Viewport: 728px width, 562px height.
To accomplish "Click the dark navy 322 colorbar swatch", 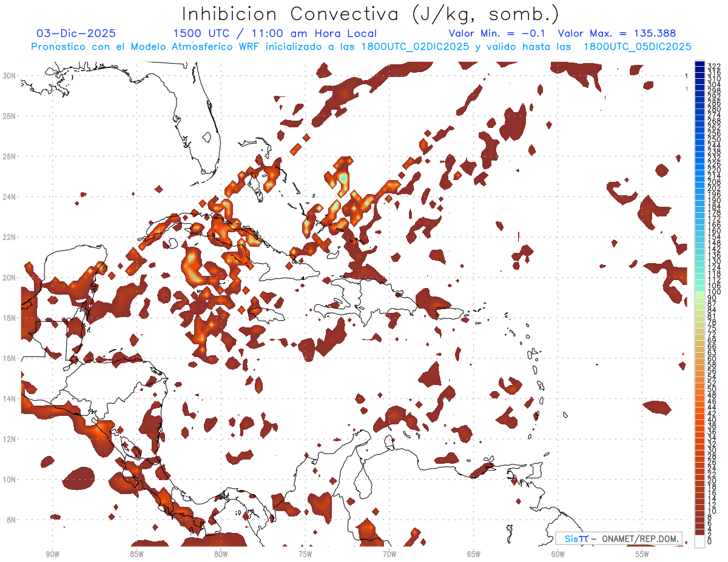I will [699, 64].
